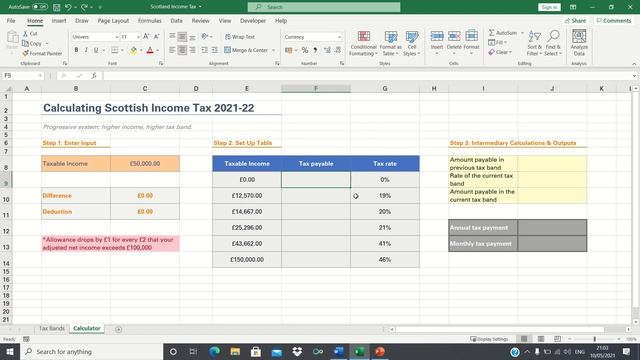Click the Cut scissors icon
The width and height of the screenshot is (640, 360).
click(25, 33)
